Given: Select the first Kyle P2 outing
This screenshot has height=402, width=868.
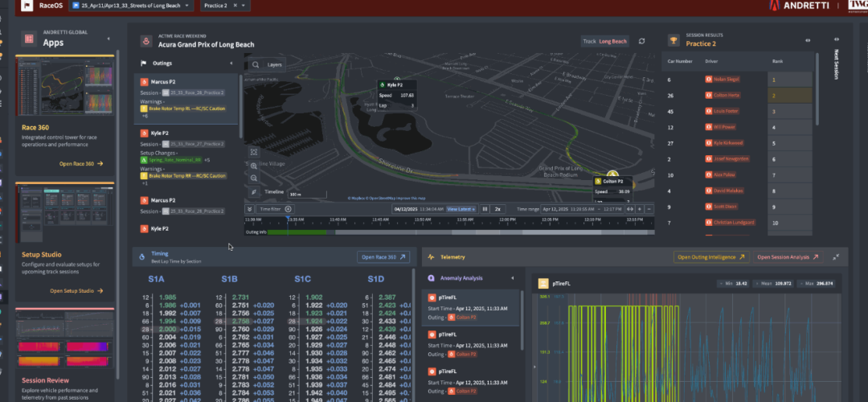Looking at the screenshot, I should [186, 158].
